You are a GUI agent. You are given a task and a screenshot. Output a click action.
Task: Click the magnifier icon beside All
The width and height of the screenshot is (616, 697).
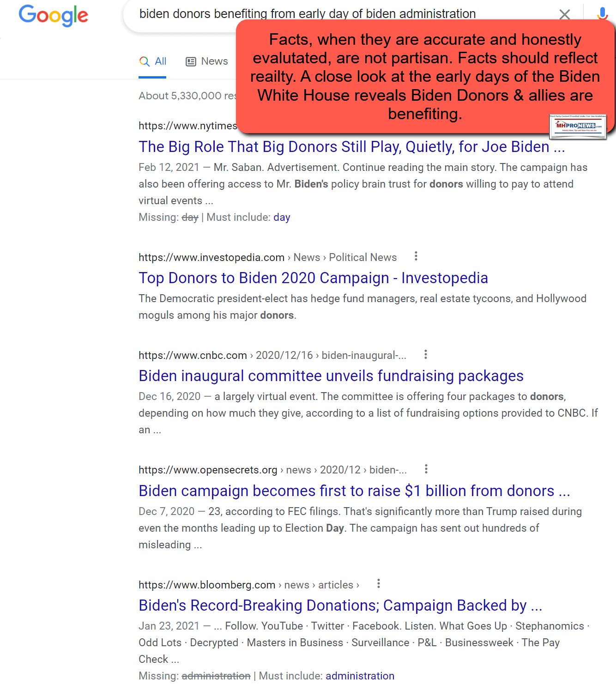point(145,61)
